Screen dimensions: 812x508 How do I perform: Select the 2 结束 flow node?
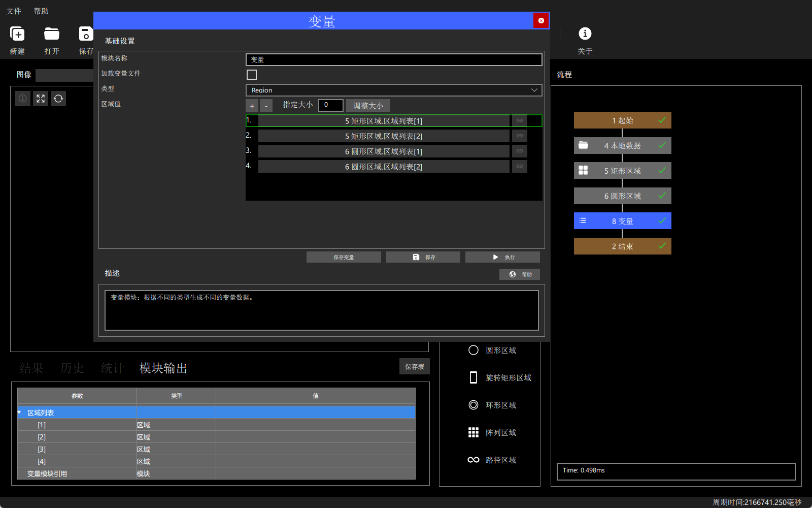tap(623, 246)
